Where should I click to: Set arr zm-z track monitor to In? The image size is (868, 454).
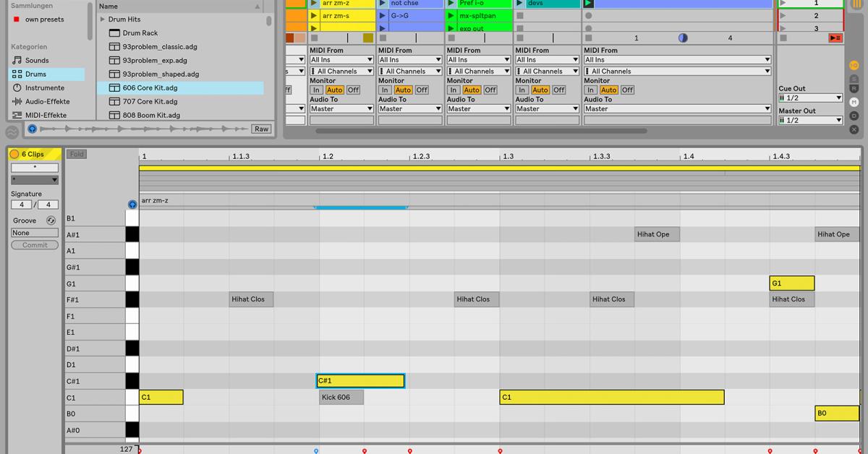317,90
